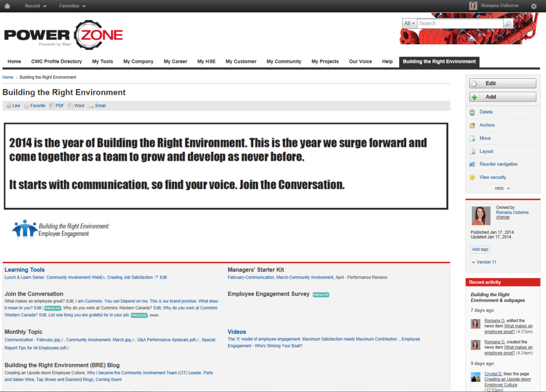This screenshot has width=546, height=392.
Task: Click the search magnifier icon
Action: coord(508,23)
